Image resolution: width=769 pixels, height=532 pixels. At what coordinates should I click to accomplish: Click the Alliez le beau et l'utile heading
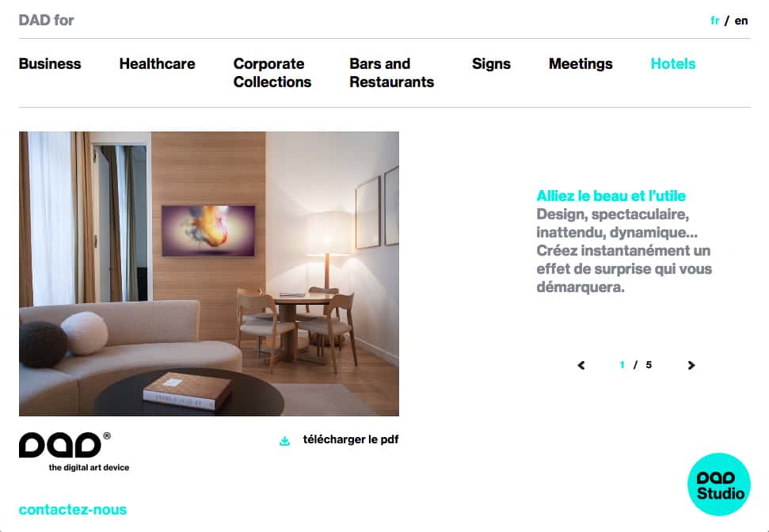pos(611,196)
